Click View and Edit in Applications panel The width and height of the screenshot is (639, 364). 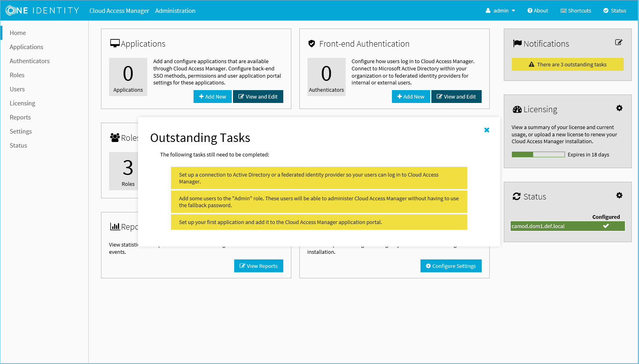[x=258, y=97]
